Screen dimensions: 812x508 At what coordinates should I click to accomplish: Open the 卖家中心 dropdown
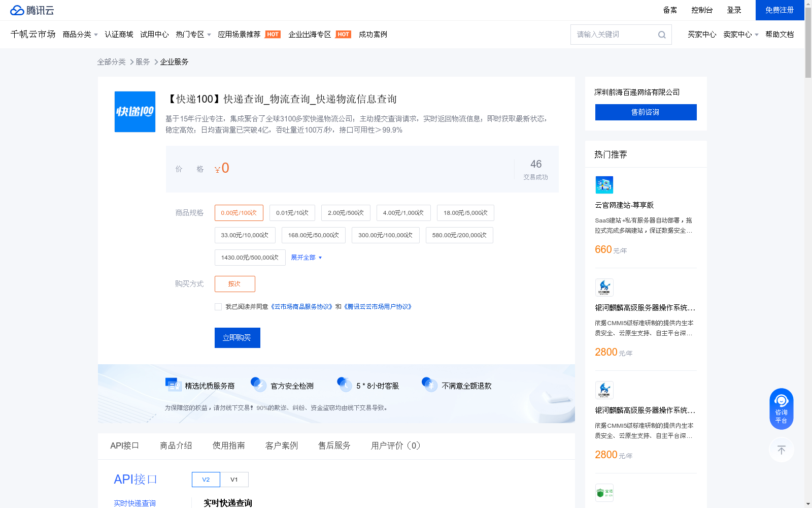[x=741, y=35]
